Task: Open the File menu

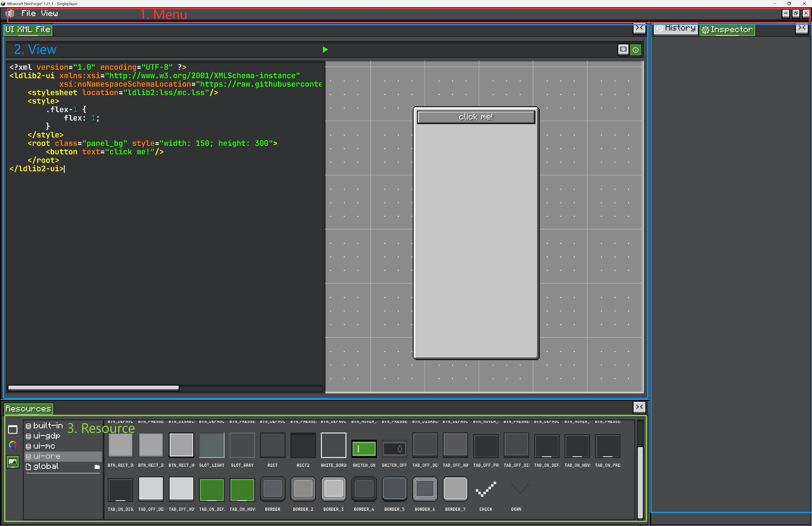Action: (28, 14)
